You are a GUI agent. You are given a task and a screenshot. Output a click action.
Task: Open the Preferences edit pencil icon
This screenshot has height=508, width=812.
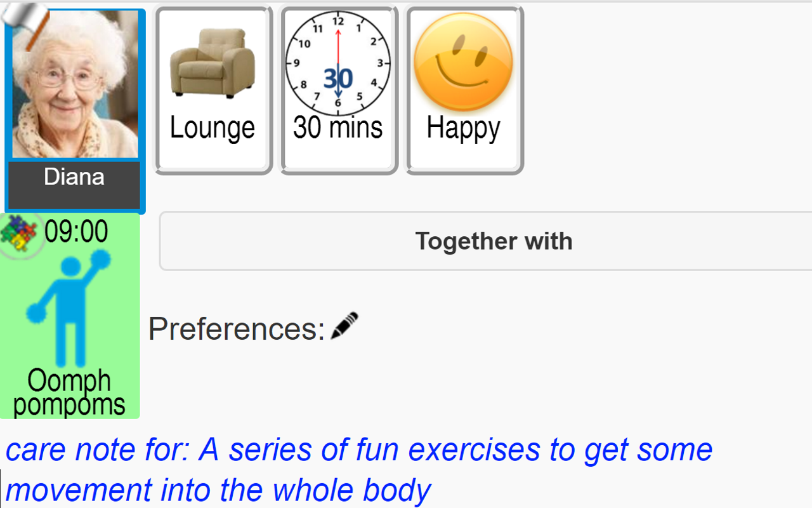coord(343,325)
